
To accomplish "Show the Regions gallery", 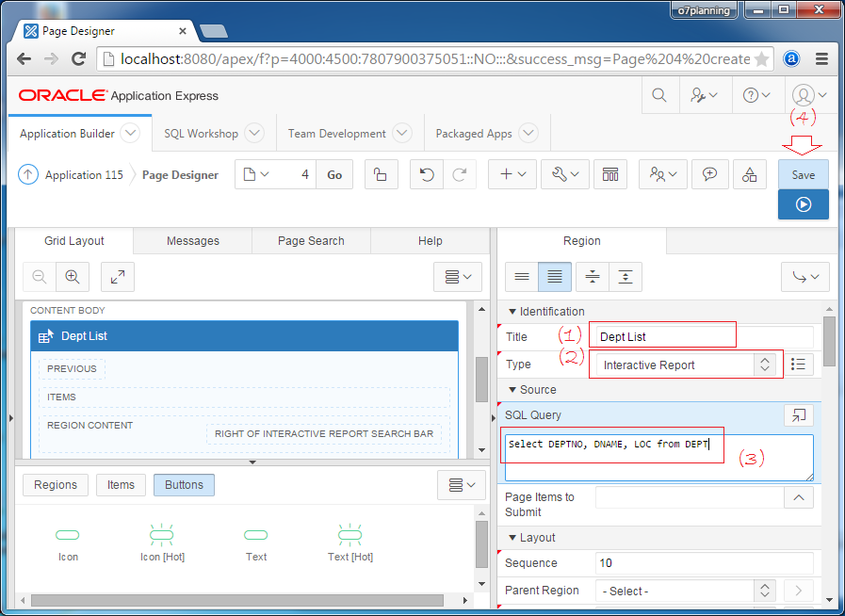I will pos(56,484).
